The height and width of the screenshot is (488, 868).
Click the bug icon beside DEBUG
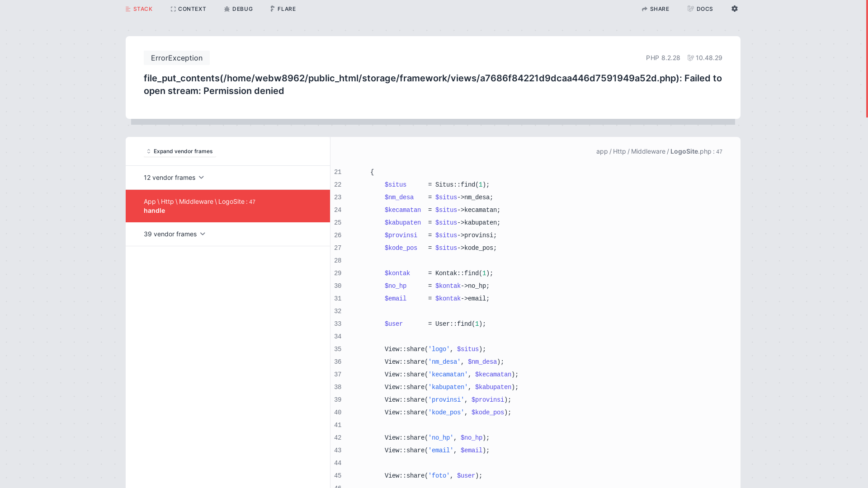pos(227,9)
